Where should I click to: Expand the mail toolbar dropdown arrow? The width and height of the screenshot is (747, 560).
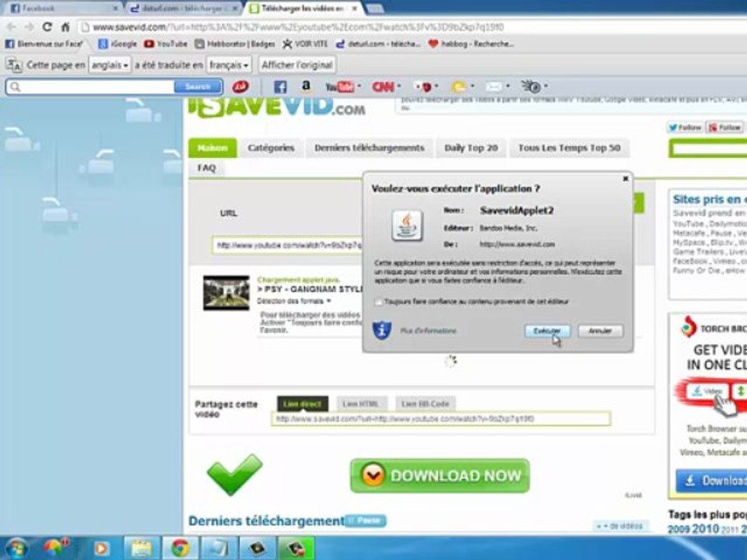pyautogui.click(x=507, y=86)
